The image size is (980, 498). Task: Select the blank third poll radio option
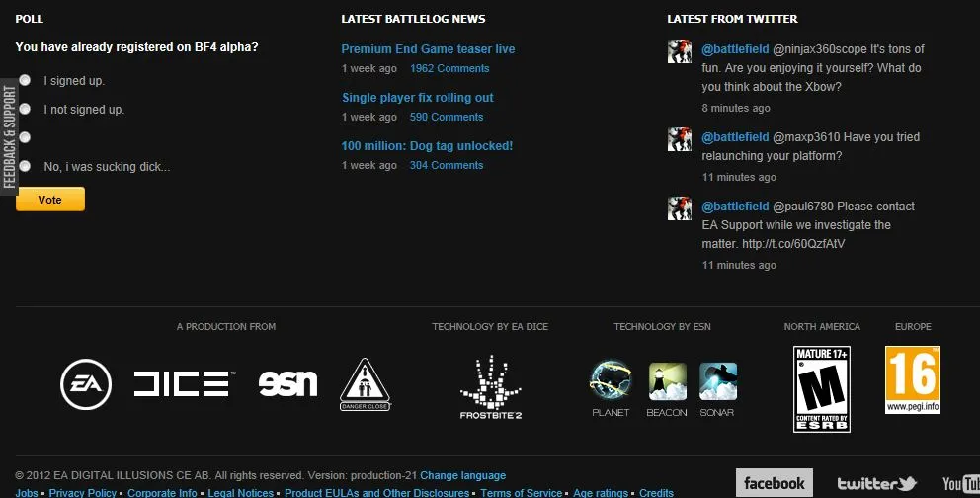pyautogui.click(x=25, y=137)
